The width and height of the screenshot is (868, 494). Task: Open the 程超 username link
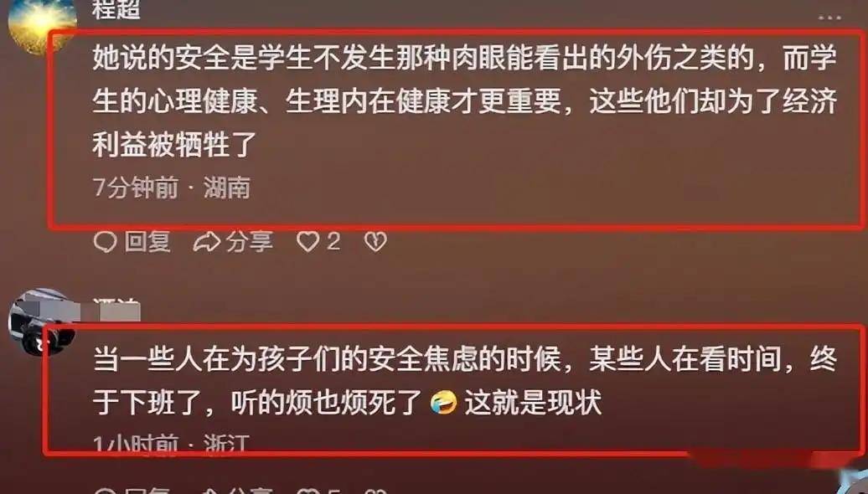tap(116, 9)
